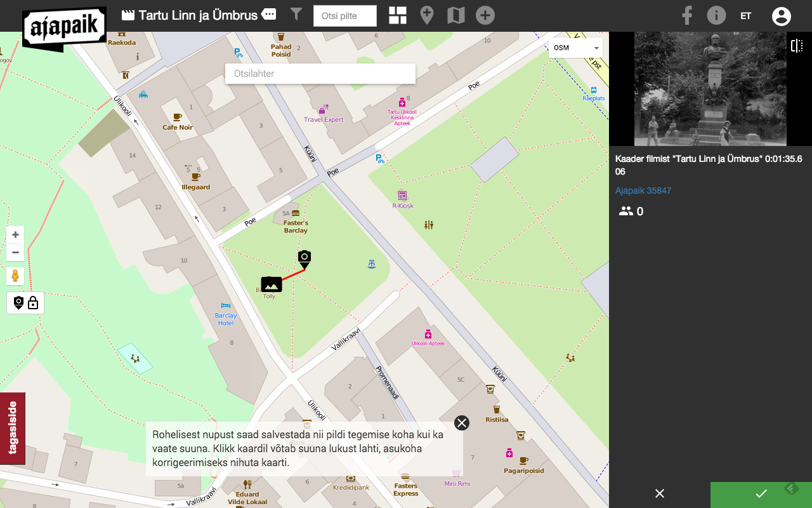The image size is (812, 508).
Task: Click the round plus add icon
Action: click(x=485, y=15)
